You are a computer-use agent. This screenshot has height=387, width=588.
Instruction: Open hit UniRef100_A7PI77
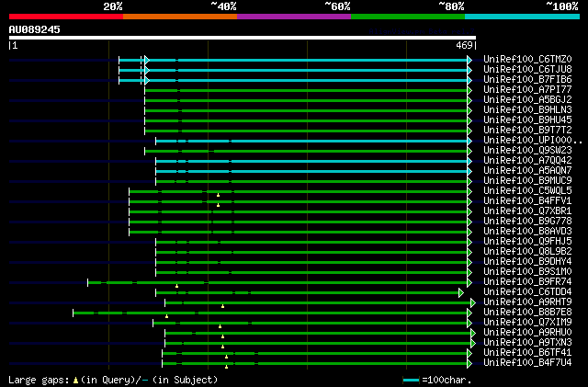(x=527, y=90)
